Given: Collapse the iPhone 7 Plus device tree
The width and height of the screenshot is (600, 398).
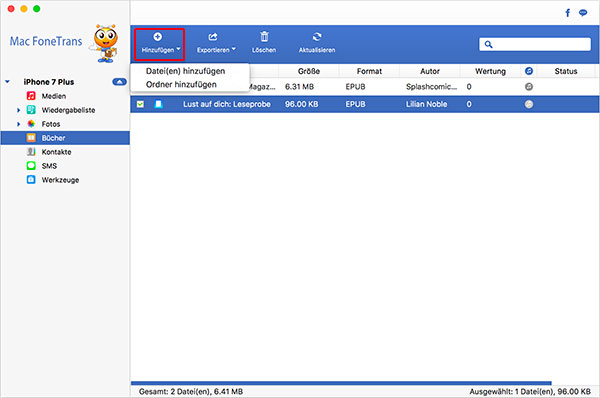Looking at the screenshot, I should [x=7, y=82].
